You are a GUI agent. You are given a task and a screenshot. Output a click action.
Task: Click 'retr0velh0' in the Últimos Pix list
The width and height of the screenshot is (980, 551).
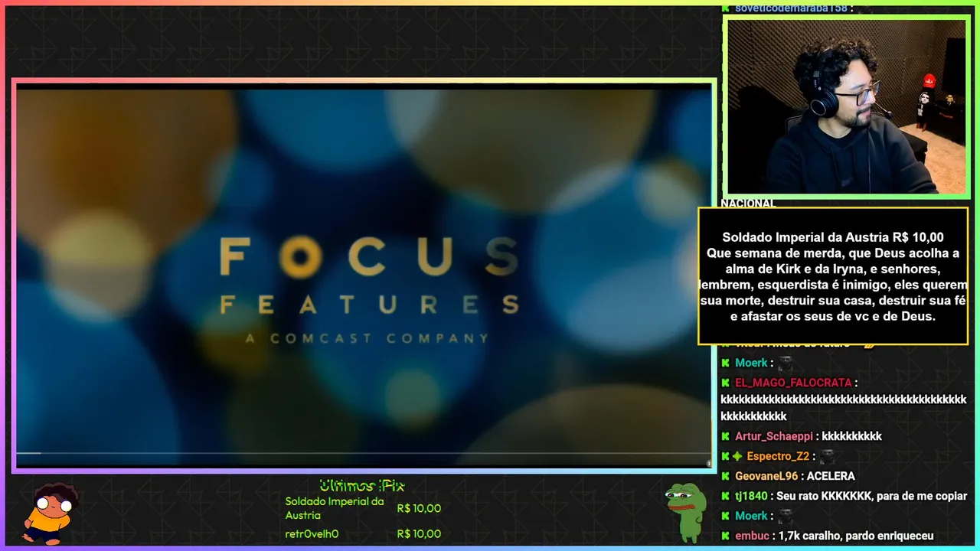[x=312, y=534]
